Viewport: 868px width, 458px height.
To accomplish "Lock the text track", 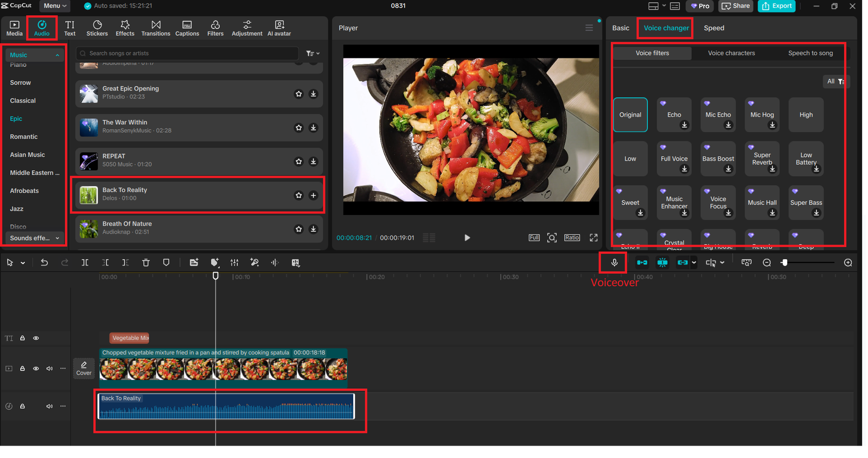I will [x=22, y=338].
